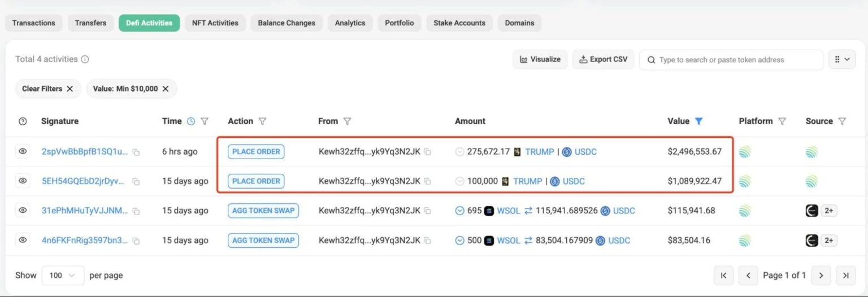The height and width of the screenshot is (297, 868).
Task: Open the Action column filter
Action: (262, 121)
